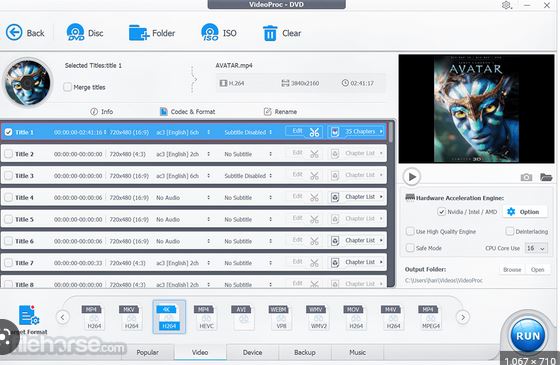Image resolution: width=560 pixels, height=365 pixels.
Task: Uncheck the Title 1 checkbox
Action: [9, 132]
